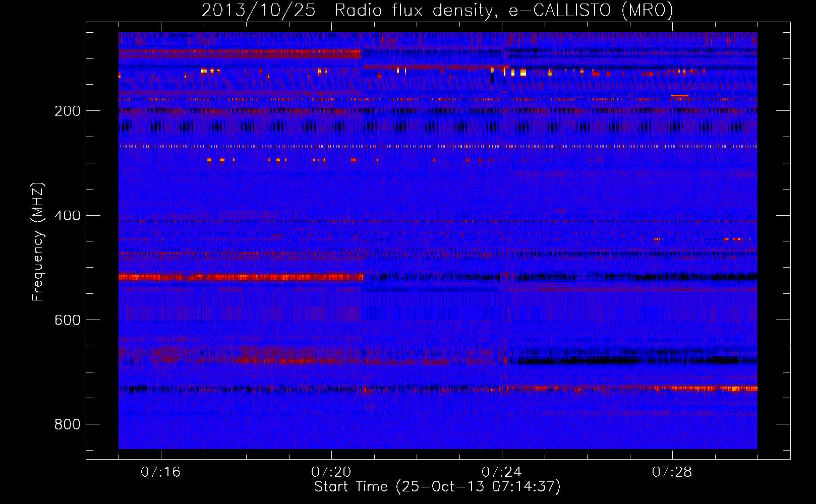Click the 600 frequency tick label
Image resolution: width=816 pixels, height=504 pixels.
[68, 320]
